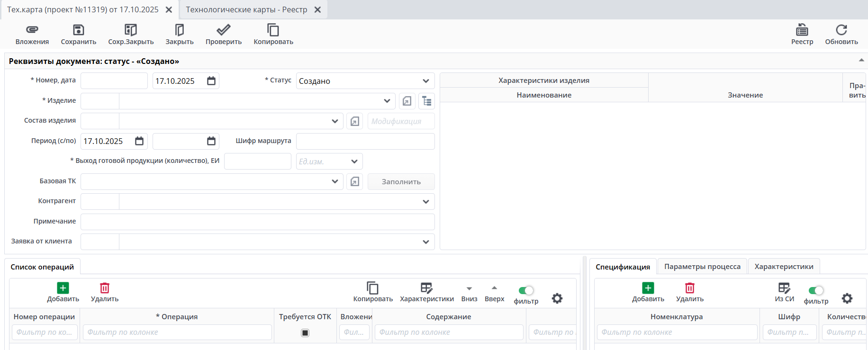Click the Из СИ specification icon
This screenshot has width=868, height=350.
click(784, 288)
